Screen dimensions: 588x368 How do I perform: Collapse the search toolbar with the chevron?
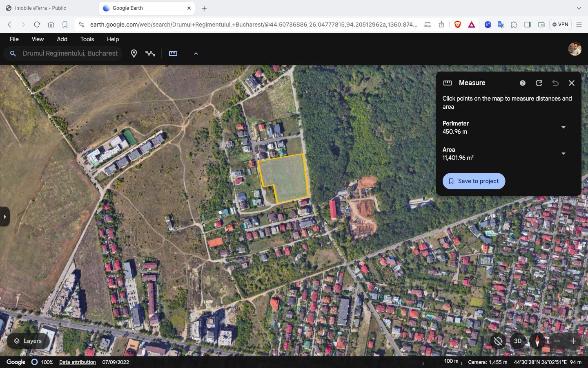tap(196, 53)
